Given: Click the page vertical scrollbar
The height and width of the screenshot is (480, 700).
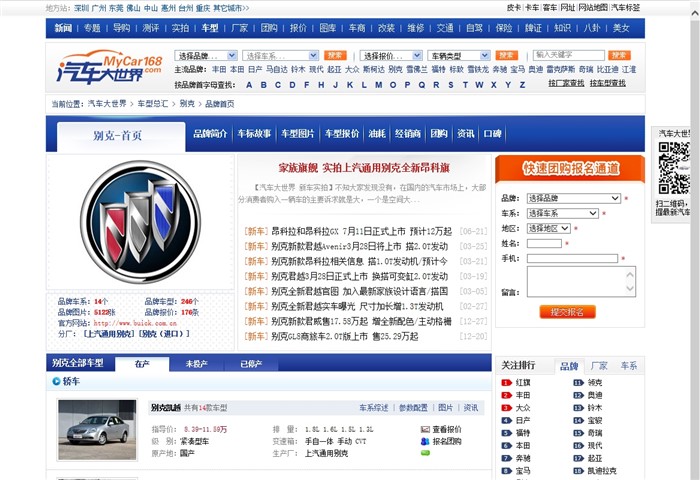Looking at the screenshot, I should (695, 241).
